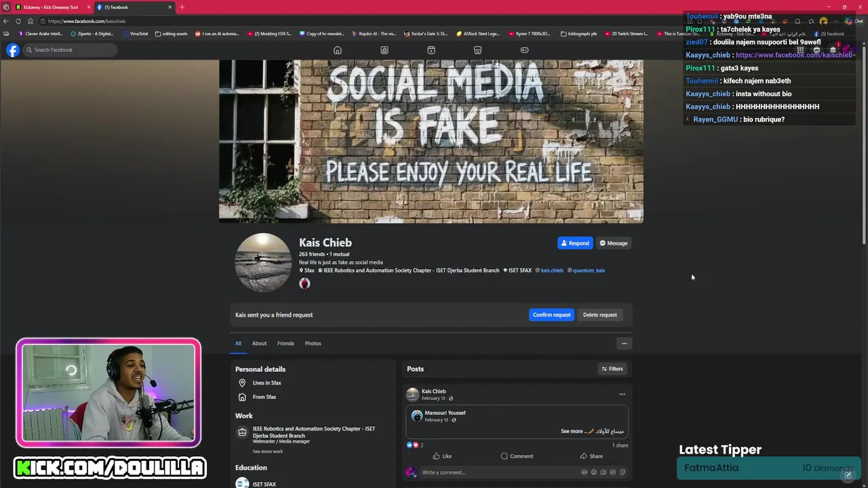Image resolution: width=868 pixels, height=488 pixels.
Task: Confirm the friend request from Kais
Action: [551, 314]
